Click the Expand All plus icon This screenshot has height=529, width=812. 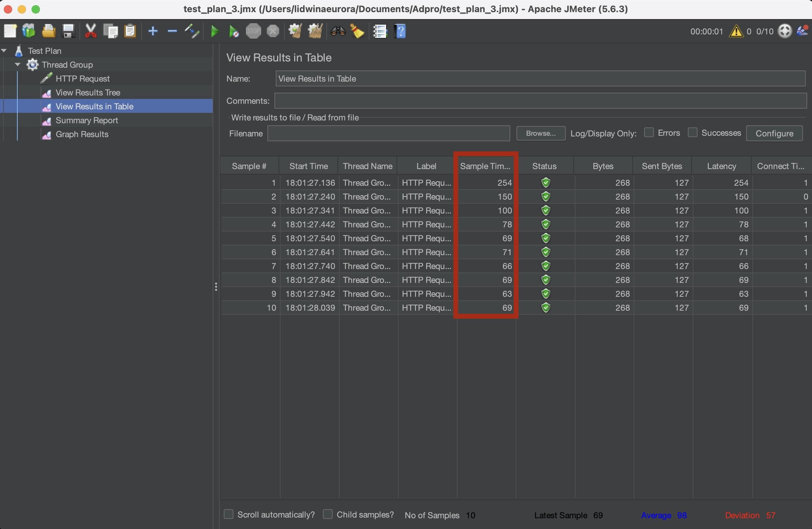pyautogui.click(x=153, y=32)
